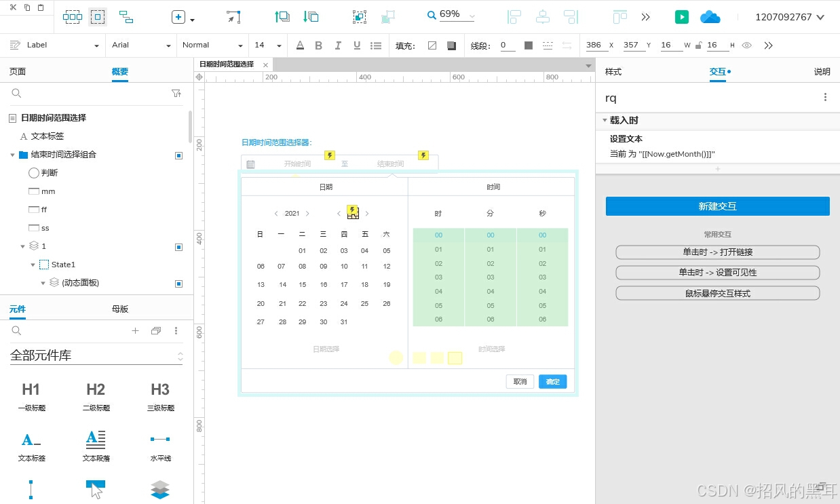Switch to the 概要 tab

point(120,71)
